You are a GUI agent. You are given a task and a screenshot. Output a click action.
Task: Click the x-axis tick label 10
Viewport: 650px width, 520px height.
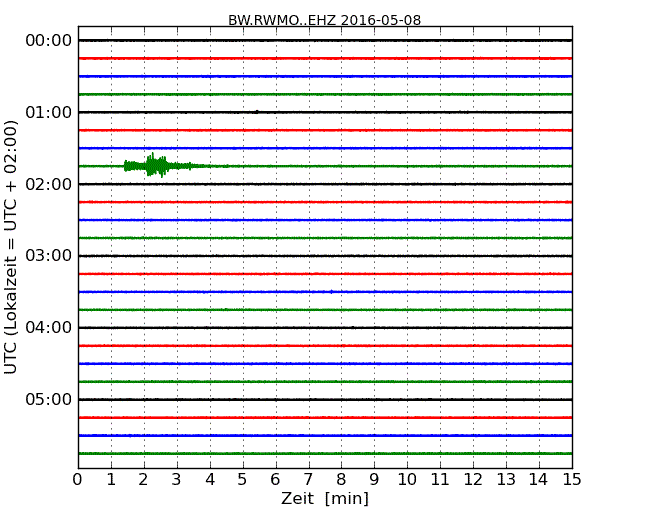[407, 480]
